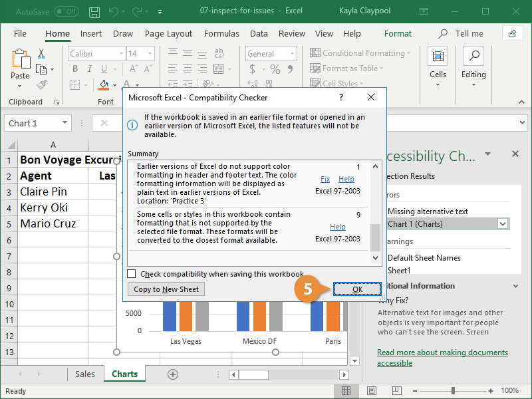Toggle the AutoSave switch

66,12
